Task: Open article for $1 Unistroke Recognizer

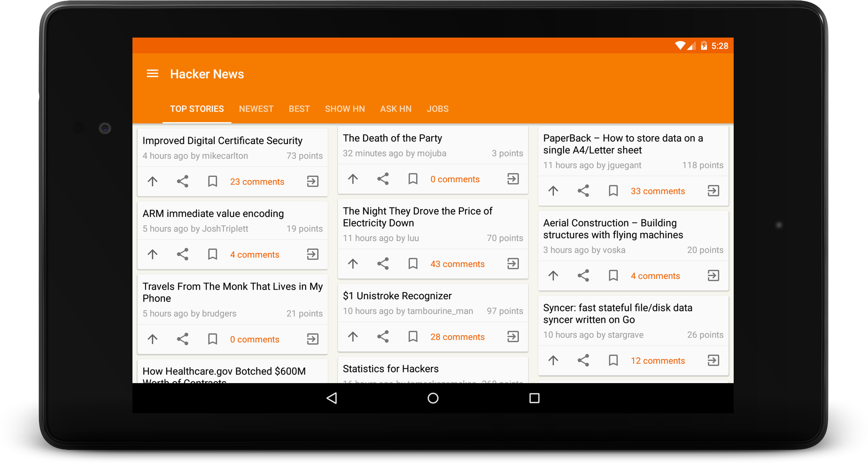Action: tap(513, 336)
